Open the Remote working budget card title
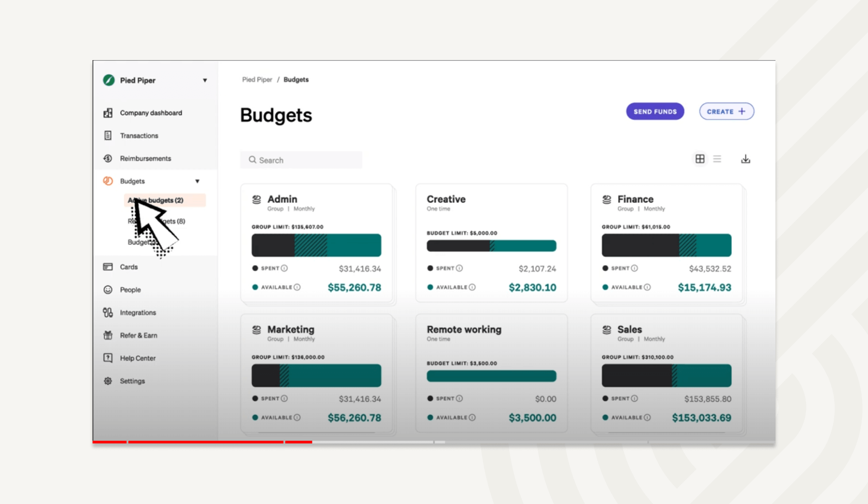This screenshot has height=504, width=868. pyautogui.click(x=464, y=330)
